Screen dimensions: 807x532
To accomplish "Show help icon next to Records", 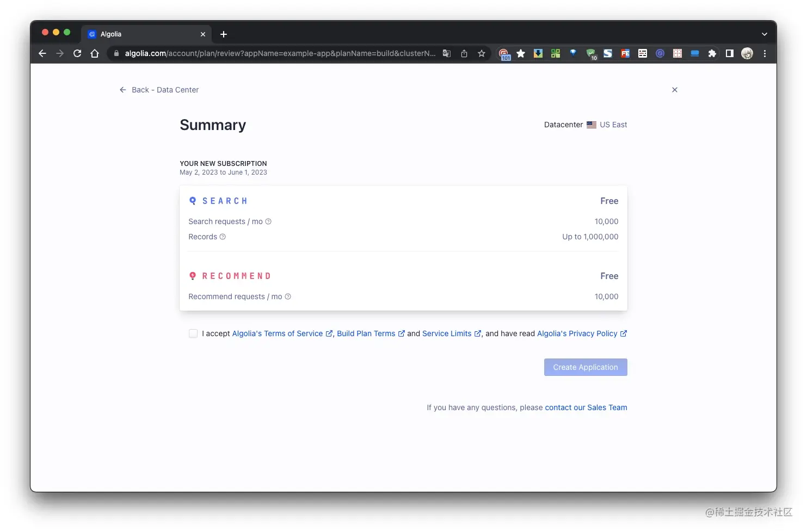I will (x=223, y=237).
